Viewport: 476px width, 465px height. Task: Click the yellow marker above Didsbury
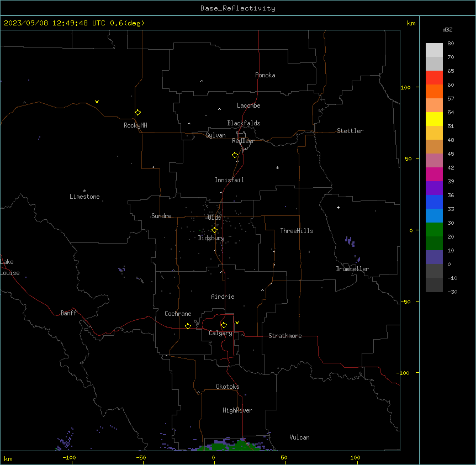coord(214,230)
